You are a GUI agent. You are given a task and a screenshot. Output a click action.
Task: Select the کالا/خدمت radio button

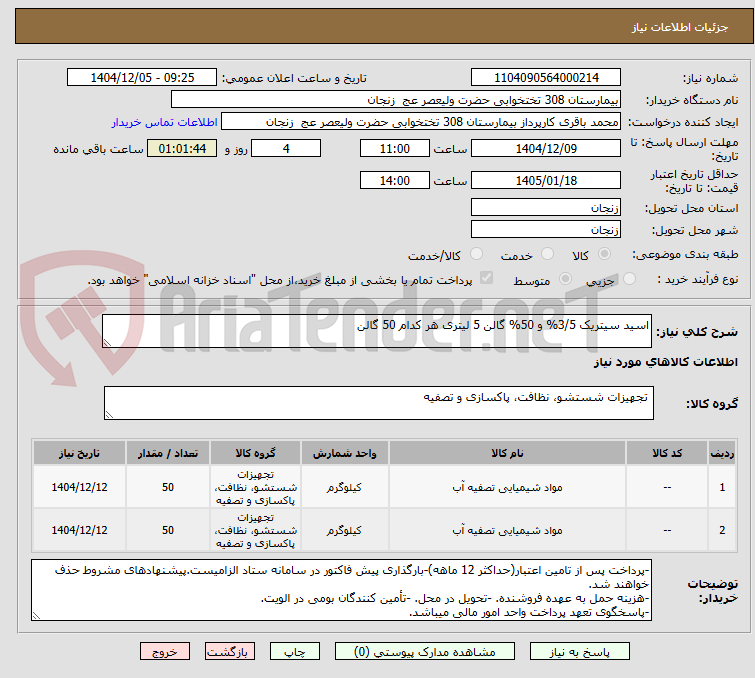[476, 254]
